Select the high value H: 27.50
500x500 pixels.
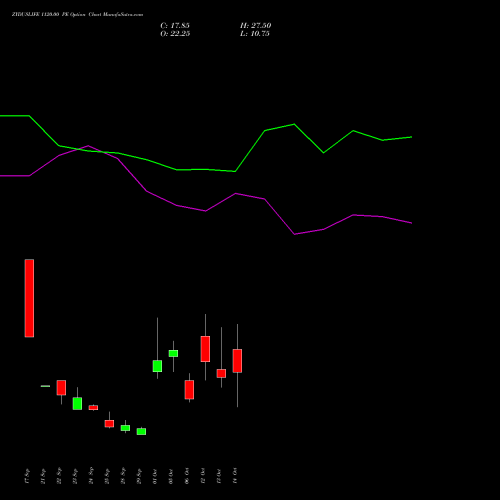point(256,26)
